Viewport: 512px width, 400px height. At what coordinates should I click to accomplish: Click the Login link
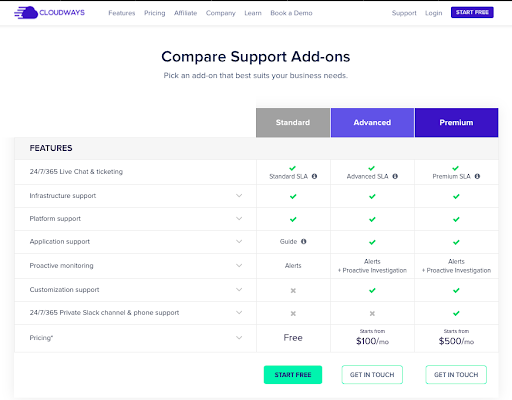pyautogui.click(x=433, y=13)
